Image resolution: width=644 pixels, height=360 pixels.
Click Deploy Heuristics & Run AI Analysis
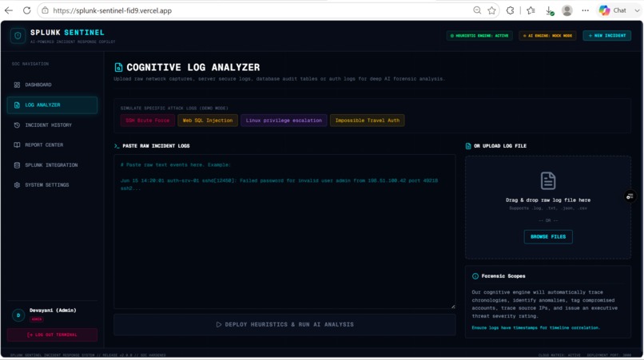click(x=284, y=325)
